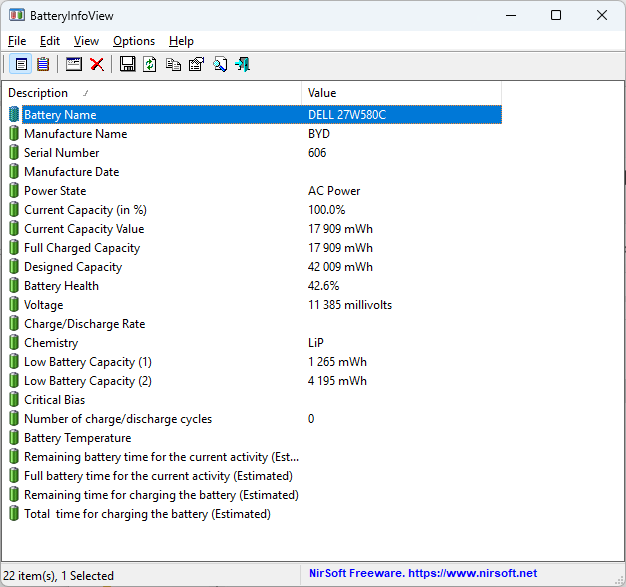Click battery icon of Manufacture Date row
The height and width of the screenshot is (587, 626).
[x=14, y=172]
